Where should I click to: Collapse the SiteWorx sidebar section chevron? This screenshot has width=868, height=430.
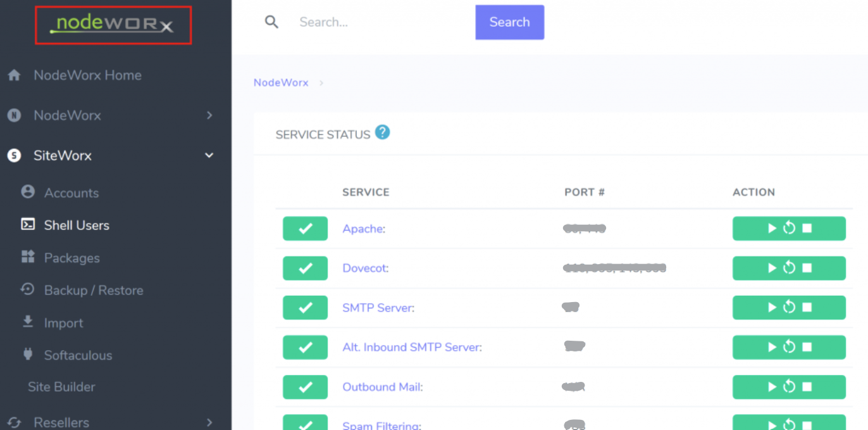click(209, 155)
